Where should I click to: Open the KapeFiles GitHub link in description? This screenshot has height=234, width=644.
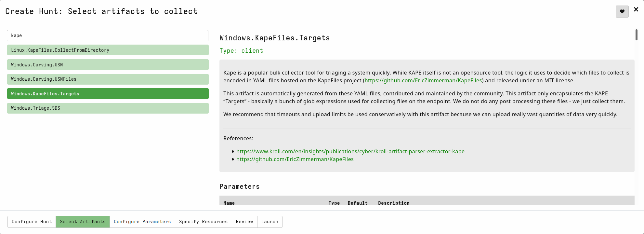point(423,80)
